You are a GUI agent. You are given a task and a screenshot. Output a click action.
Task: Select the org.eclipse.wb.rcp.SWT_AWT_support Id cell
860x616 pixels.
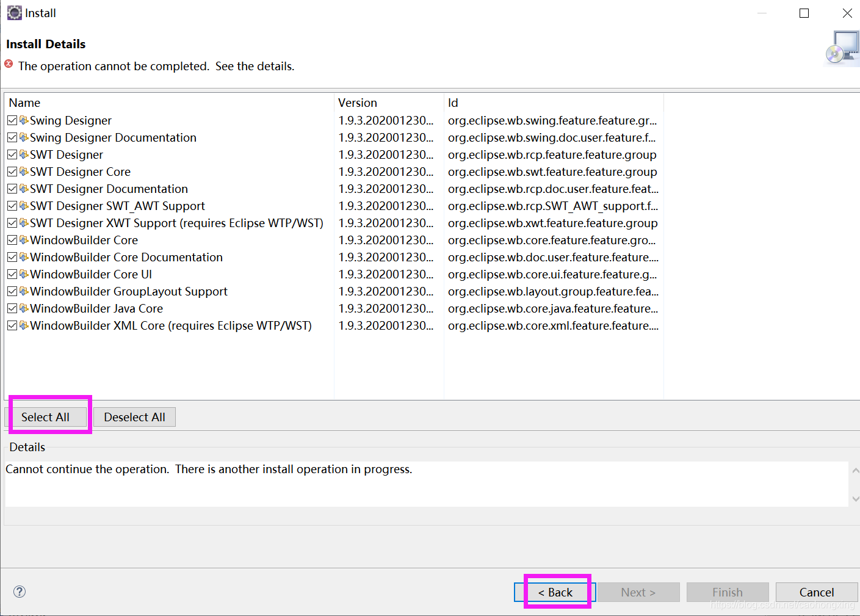tap(553, 206)
